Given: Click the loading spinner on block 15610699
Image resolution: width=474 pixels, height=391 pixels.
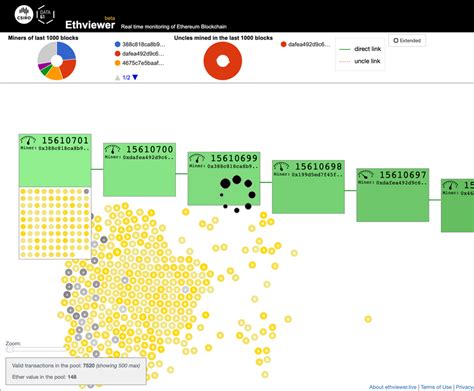Looking at the screenshot, I should 237,194.
